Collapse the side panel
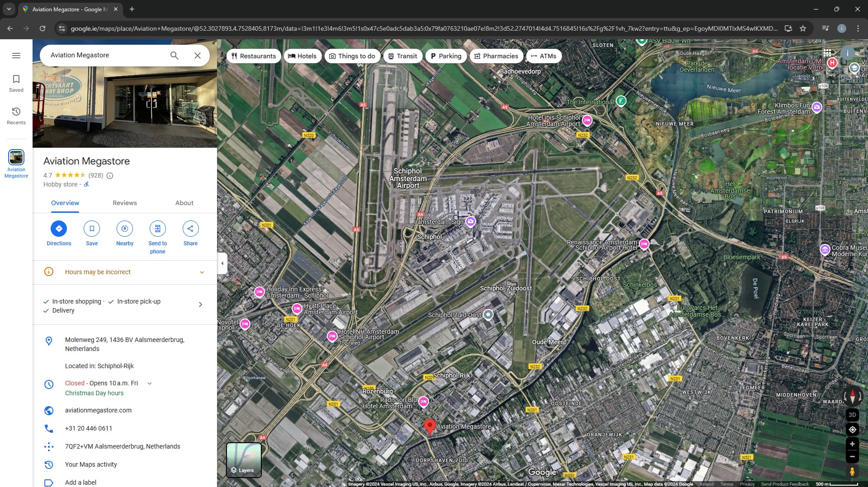 [x=222, y=263]
